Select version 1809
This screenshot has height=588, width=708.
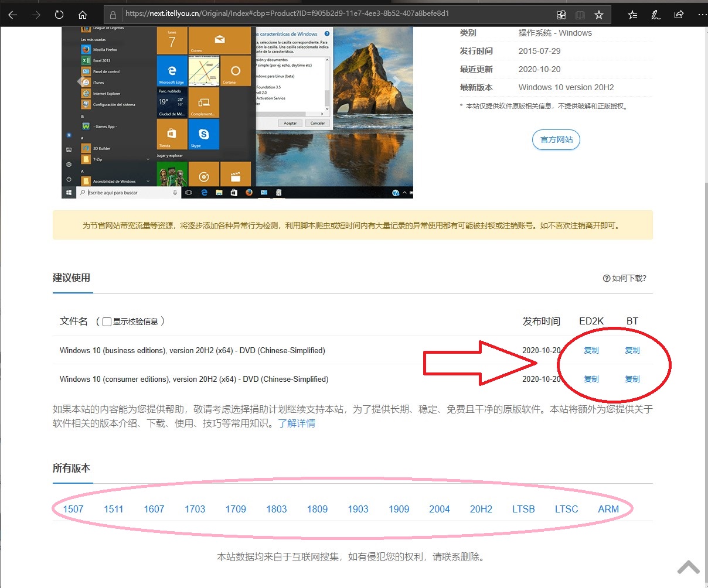[317, 509]
